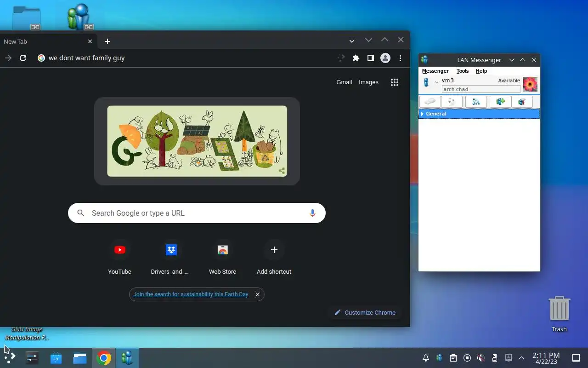Viewport: 588px width, 368px height.
Task: Click the Google favicon in the address bar
Action: point(41,58)
